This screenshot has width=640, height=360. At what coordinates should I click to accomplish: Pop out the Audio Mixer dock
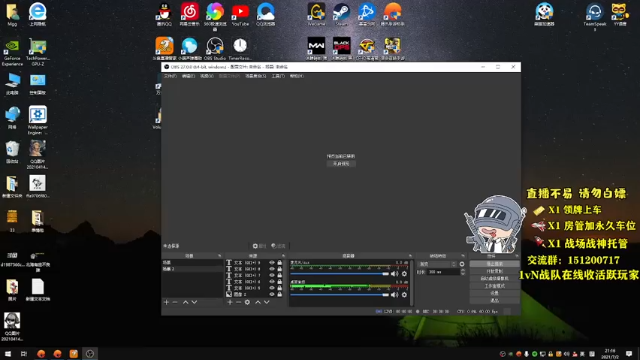(410, 256)
